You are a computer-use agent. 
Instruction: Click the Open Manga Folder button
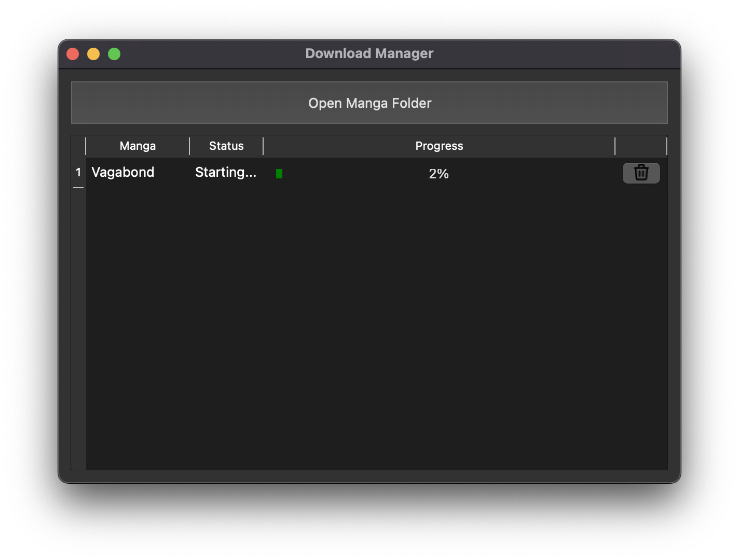coord(369,103)
